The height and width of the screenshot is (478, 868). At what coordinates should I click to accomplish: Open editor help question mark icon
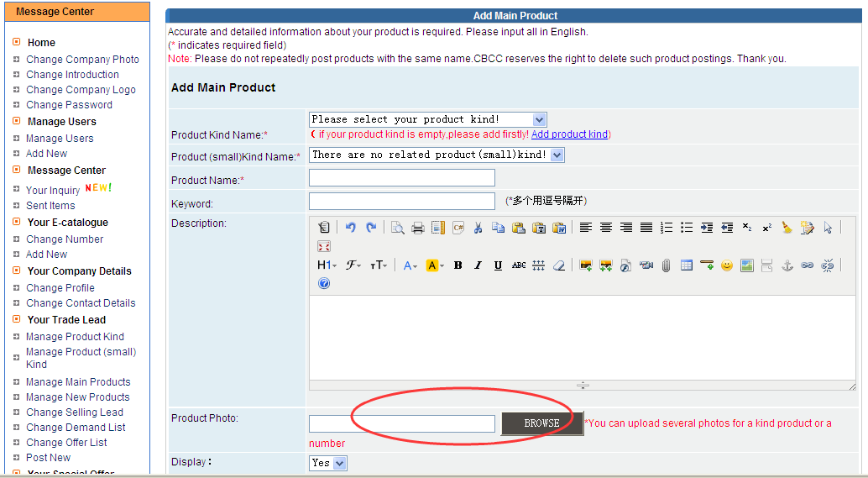(324, 284)
